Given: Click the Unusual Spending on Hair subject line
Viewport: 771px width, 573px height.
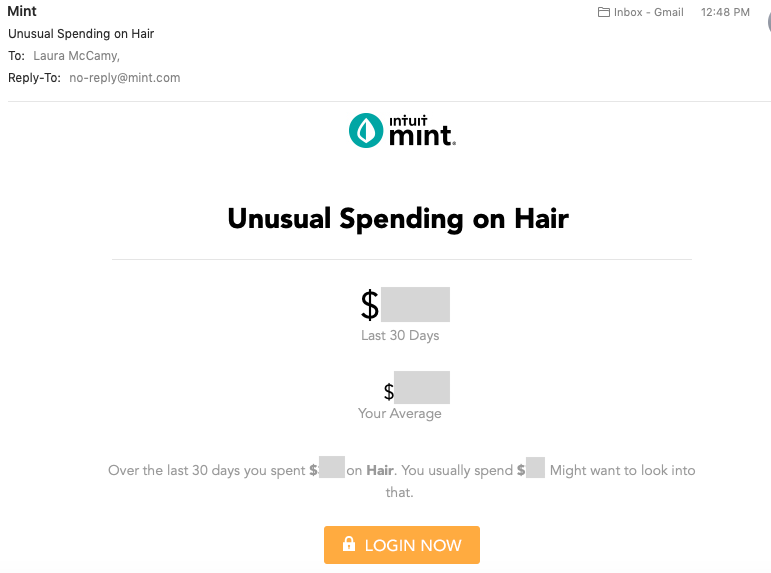Looking at the screenshot, I should [81, 34].
